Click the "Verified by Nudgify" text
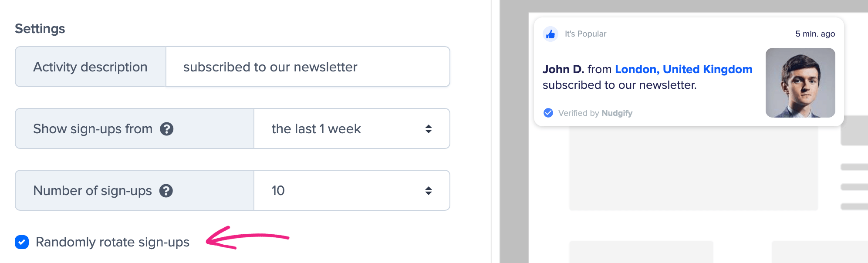868x263 pixels. click(x=595, y=113)
